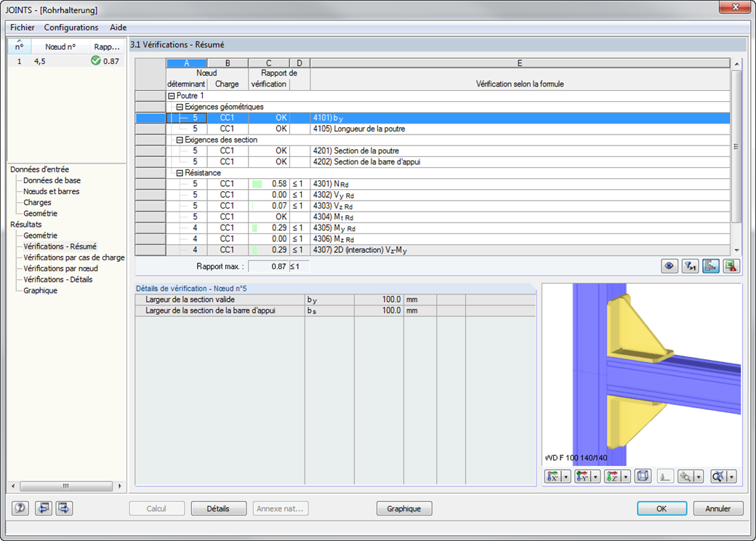Click column header A
756x541 pixels.
coord(187,63)
